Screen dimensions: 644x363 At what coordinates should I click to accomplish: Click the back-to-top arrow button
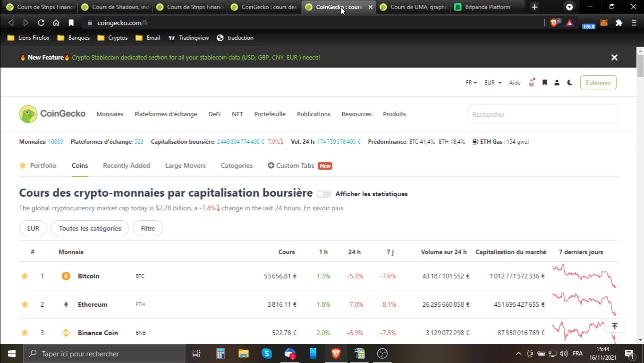[x=614, y=326]
